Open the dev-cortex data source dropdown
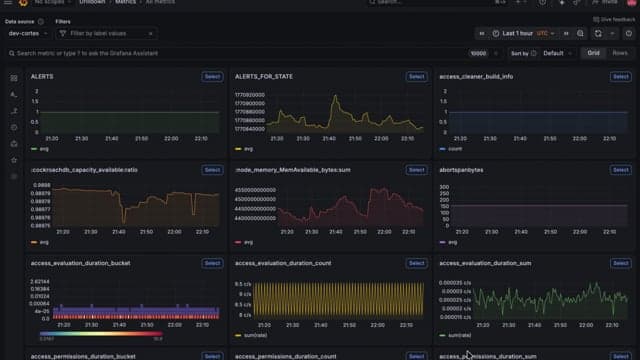Viewport: 640px width, 360px height. [28, 33]
